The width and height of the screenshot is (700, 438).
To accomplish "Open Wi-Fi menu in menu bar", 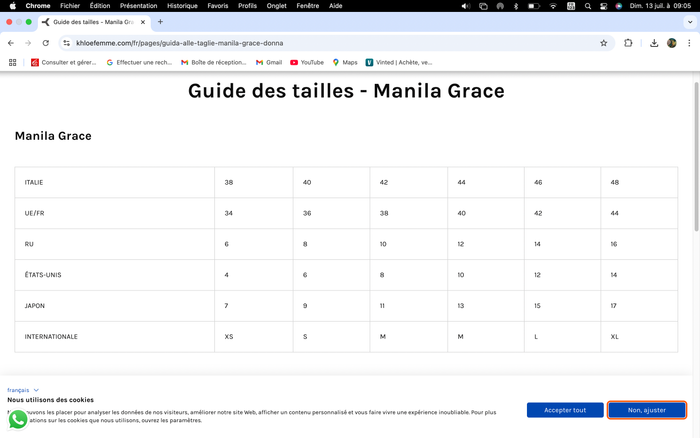I will 553,6.
